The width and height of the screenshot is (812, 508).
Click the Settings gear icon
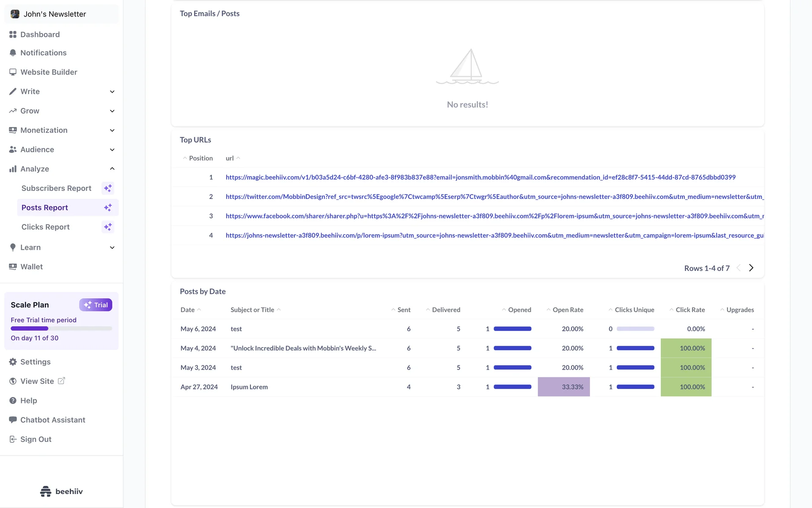[x=13, y=362]
